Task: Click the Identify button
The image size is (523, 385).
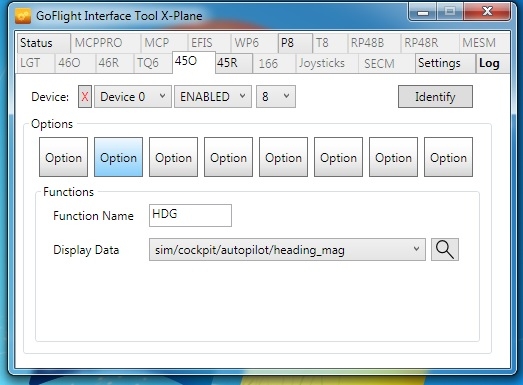Action: (x=435, y=97)
